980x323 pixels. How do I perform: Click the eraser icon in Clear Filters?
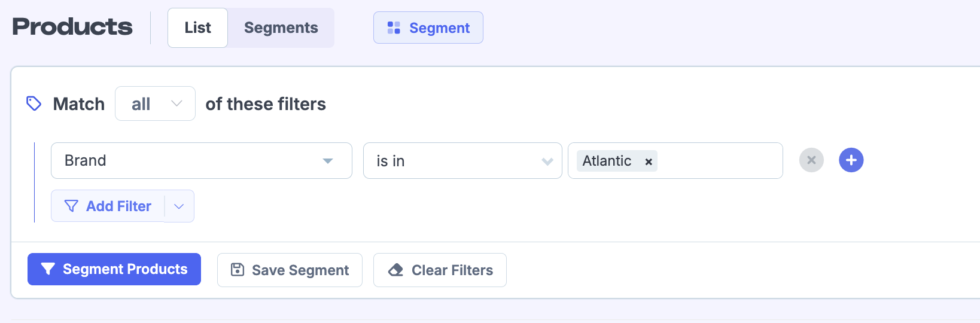[x=395, y=270]
